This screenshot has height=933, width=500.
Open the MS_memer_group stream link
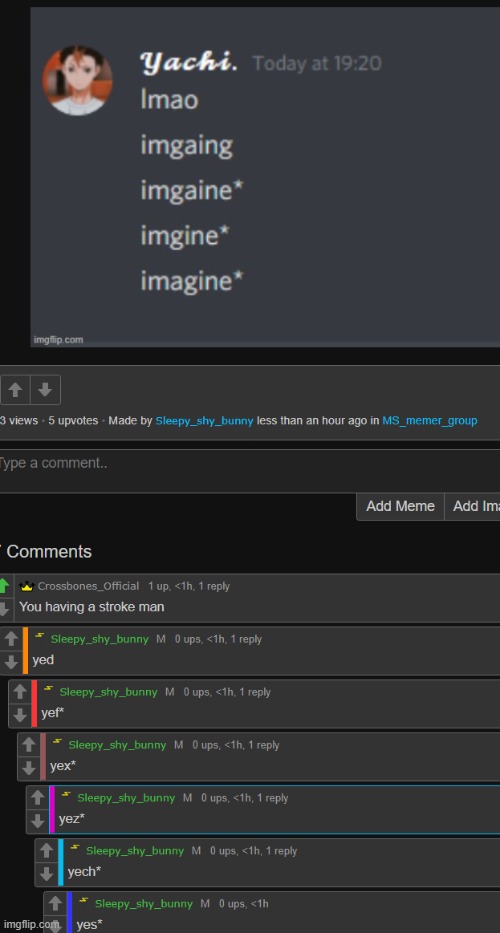tap(430, 421)
